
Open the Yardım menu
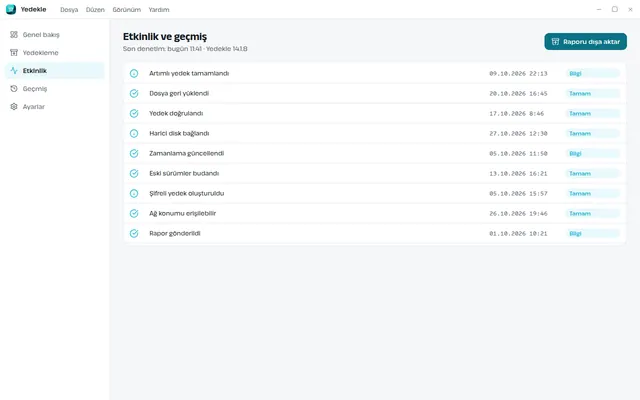[159, 9]
